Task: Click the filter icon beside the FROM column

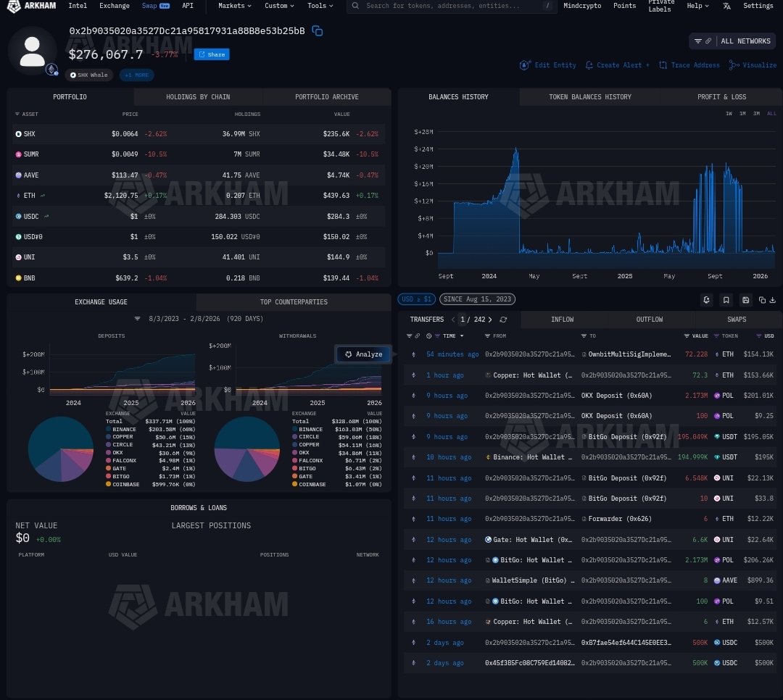Action: 487,336
